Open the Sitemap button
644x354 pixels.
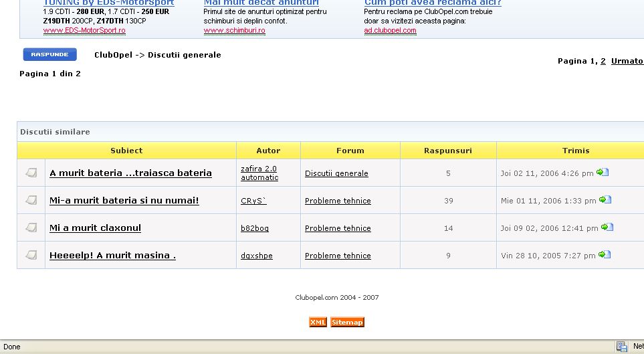pos(347,323)
